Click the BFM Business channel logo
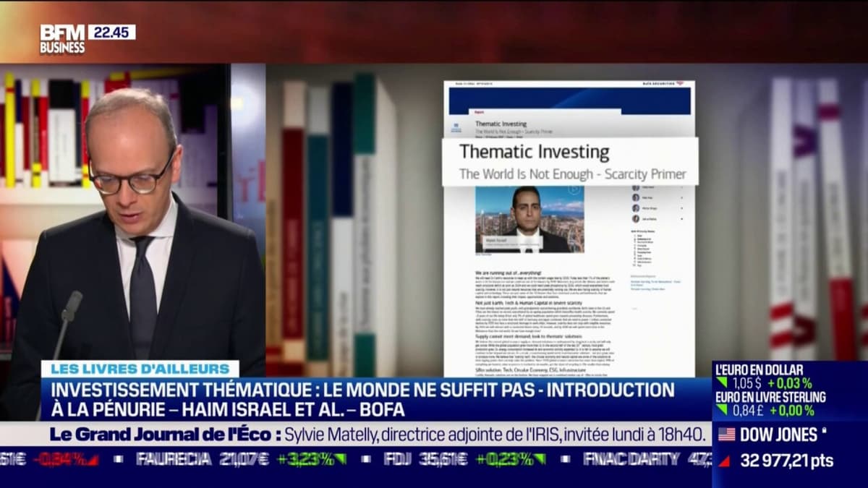Screen dimensions: 868x488 click(x=64, y=39)
